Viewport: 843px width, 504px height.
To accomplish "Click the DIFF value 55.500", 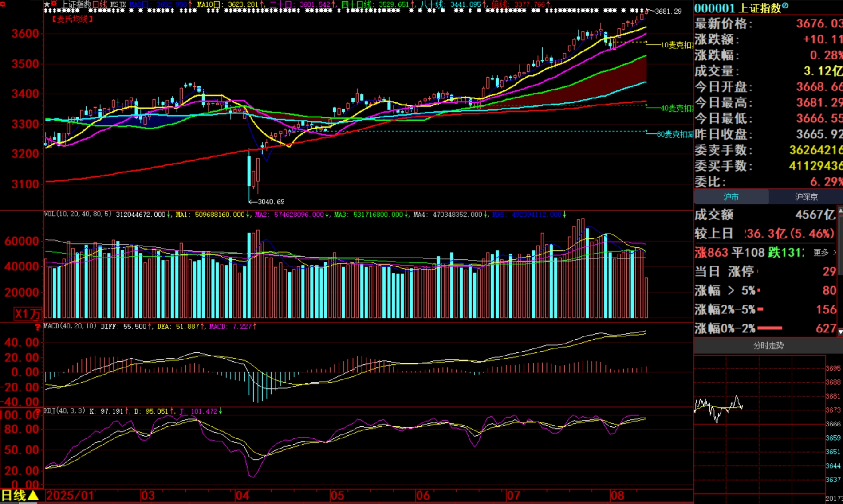I will pos(134,327).
